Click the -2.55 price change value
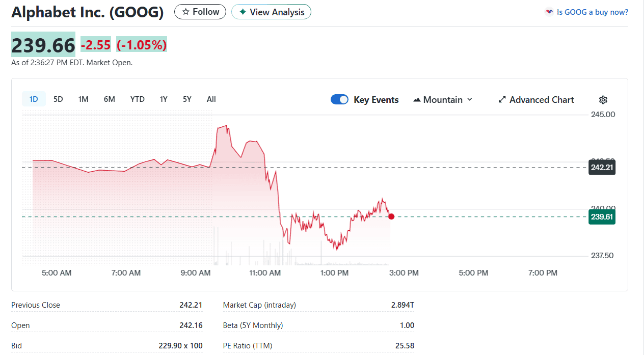Screen dimensions: 644x355 pyautogui.click(x=96, y=45)
